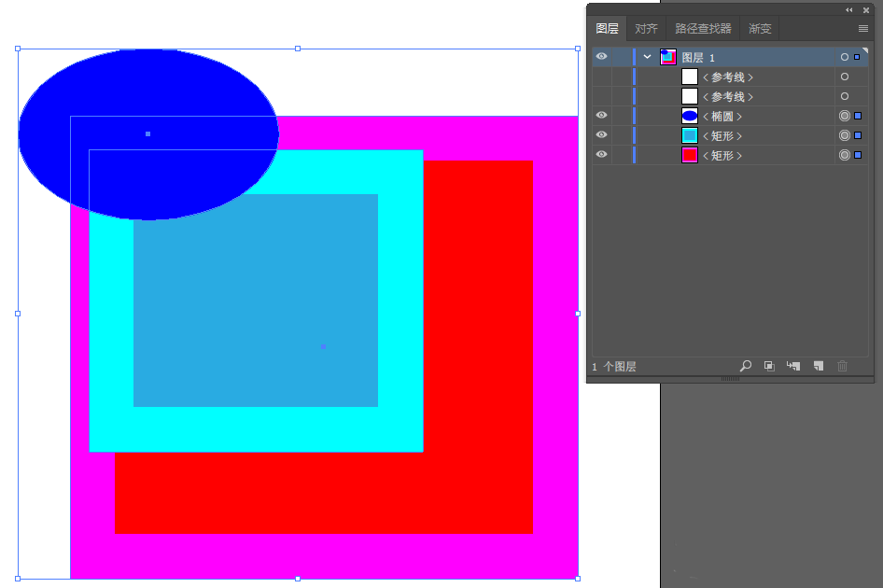
Task: Click selection indicator square of cyan 矩形
Action: [858, 135]
